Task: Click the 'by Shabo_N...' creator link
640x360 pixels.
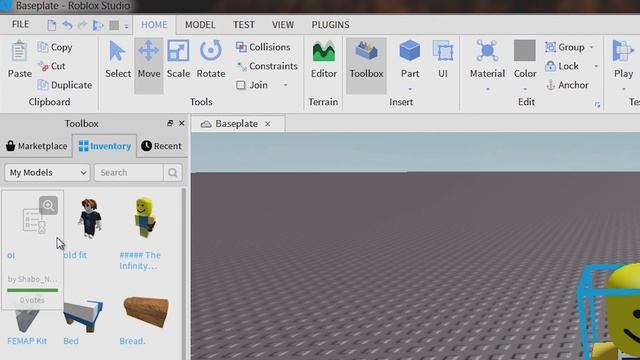Action: pyautogui.click(x=32, y=279)
